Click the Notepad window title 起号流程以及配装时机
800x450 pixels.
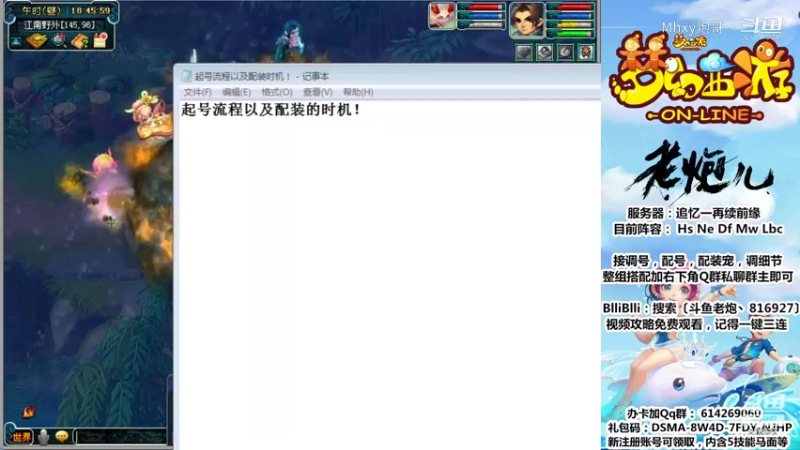(243, 76)
